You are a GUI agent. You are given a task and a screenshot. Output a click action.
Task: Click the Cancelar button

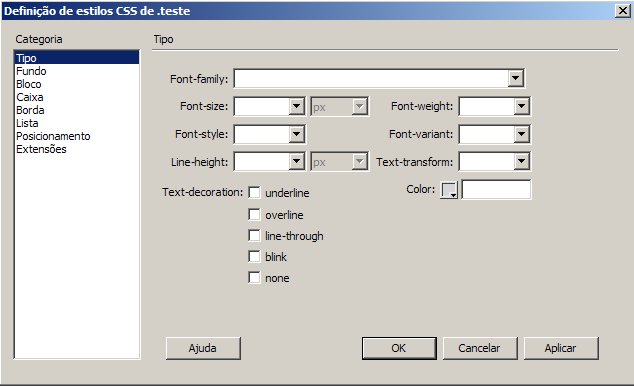(x=480, y=348)
